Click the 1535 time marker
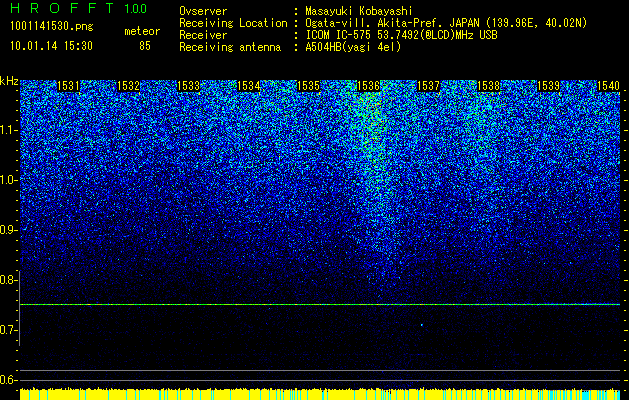 308,86
